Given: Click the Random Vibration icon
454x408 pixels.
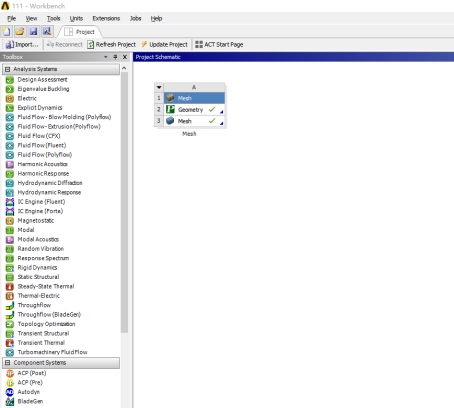Looking at the screenshot, I should click(10, 249).
